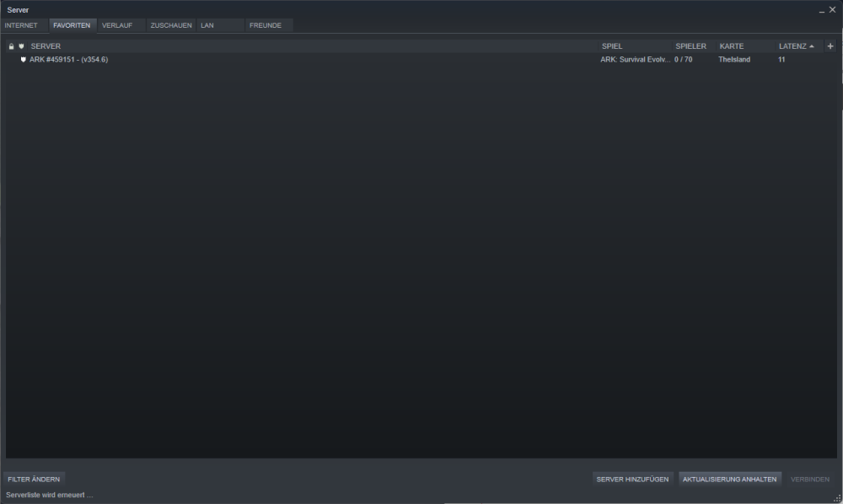
Task: Open Filter ändern options
Action: tap(34, 480)
